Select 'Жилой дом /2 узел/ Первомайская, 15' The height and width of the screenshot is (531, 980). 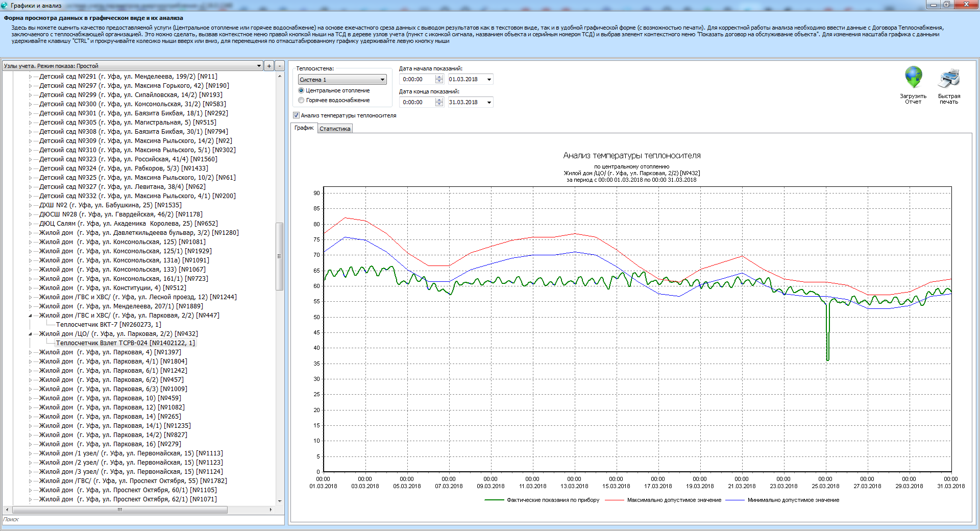(x=131, y=463)
